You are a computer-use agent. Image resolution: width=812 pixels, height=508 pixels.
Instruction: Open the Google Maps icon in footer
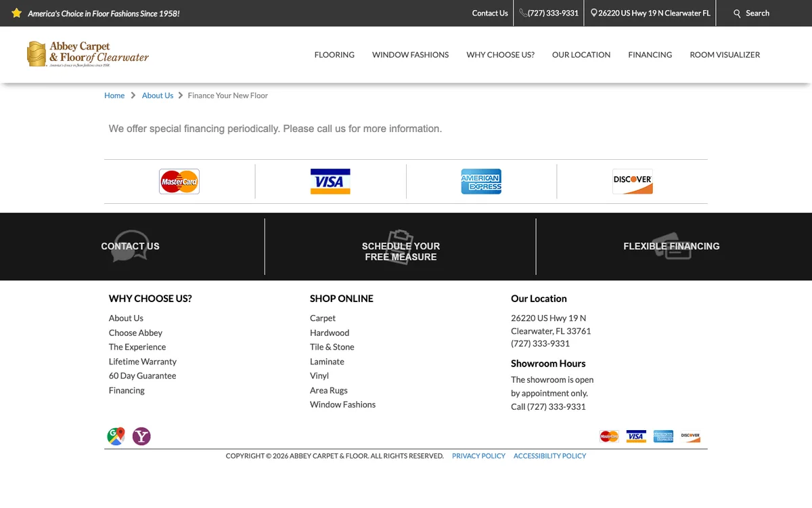[116, 436]
